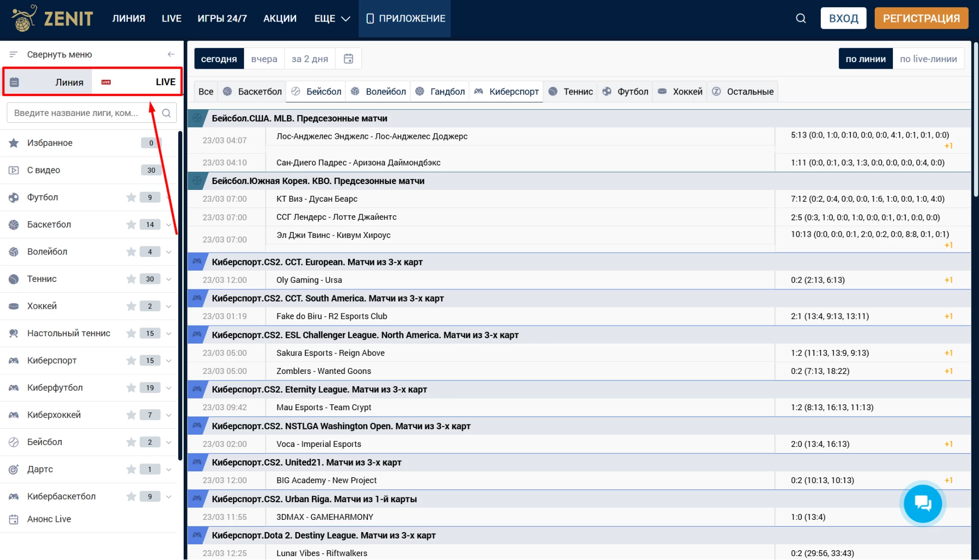Expand +1 for Voca - Imperial Esports
Image resolution: width=979 pixels, height=560 pixels.
(x=949, y=444)
